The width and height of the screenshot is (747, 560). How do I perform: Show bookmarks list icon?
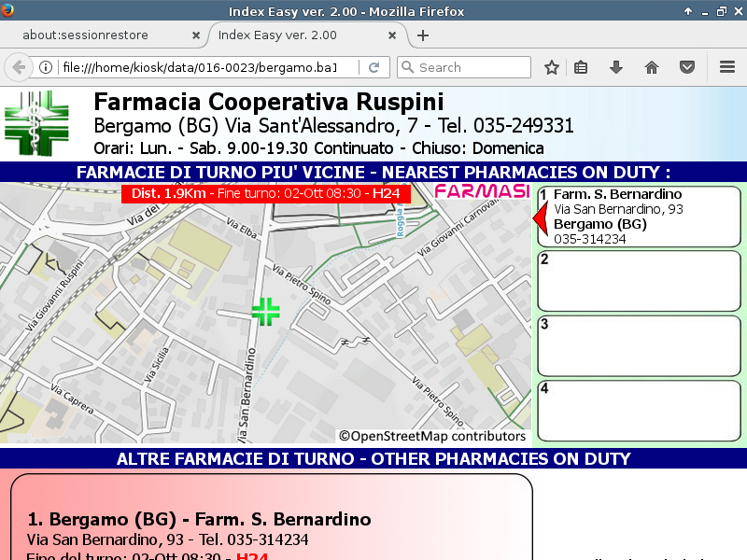coord(581,67)
